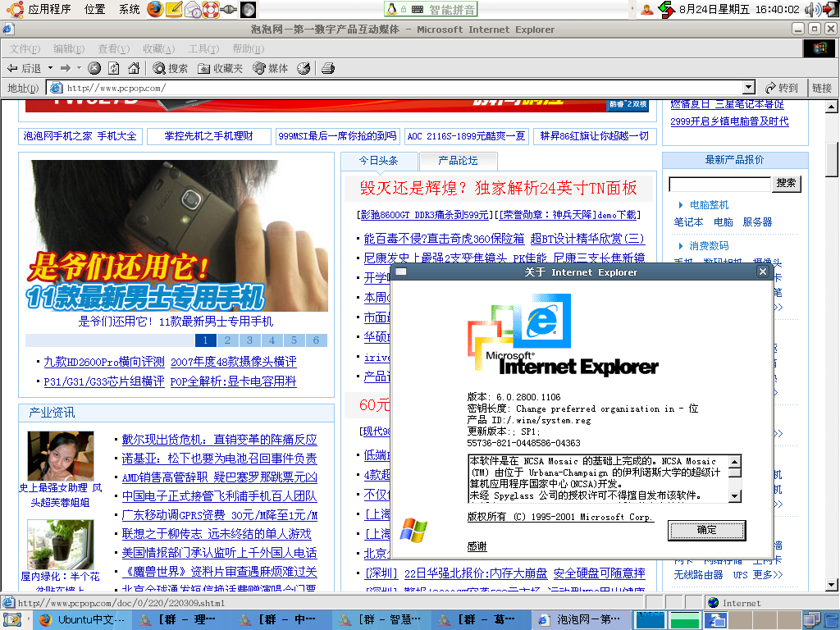Click the moon phase icon in top panel
Viewport: 840px width, 630px height.
[248, 9]
